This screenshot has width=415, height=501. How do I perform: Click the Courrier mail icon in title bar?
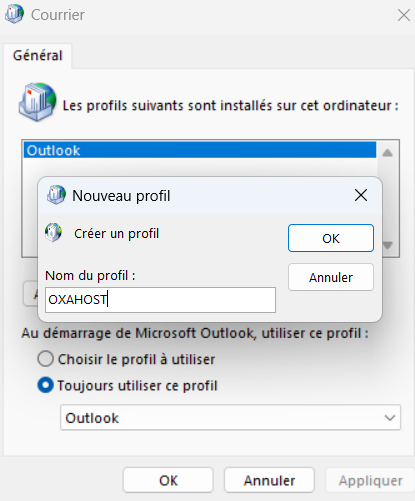click(x=14, y=14)
